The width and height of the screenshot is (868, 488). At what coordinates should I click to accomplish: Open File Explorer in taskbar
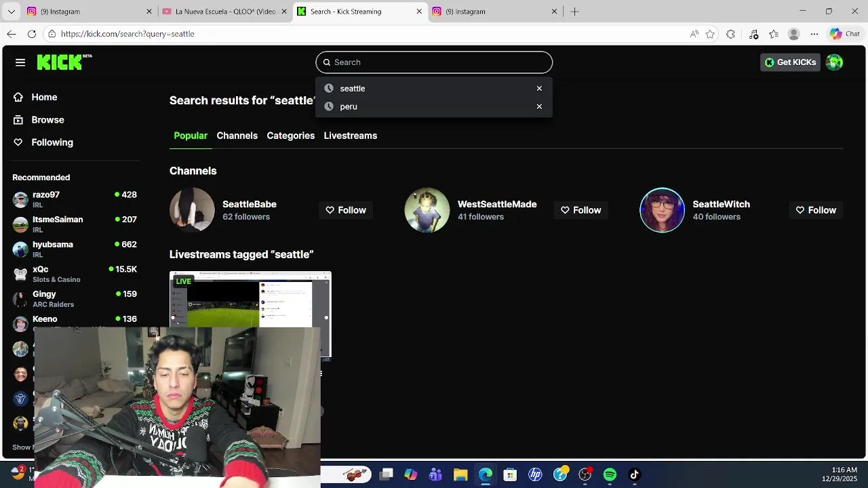point(460,474)
